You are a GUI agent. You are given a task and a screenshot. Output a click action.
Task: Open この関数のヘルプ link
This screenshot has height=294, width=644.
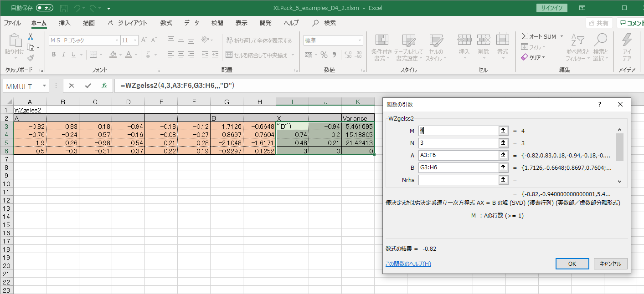(x=408, y=264)
